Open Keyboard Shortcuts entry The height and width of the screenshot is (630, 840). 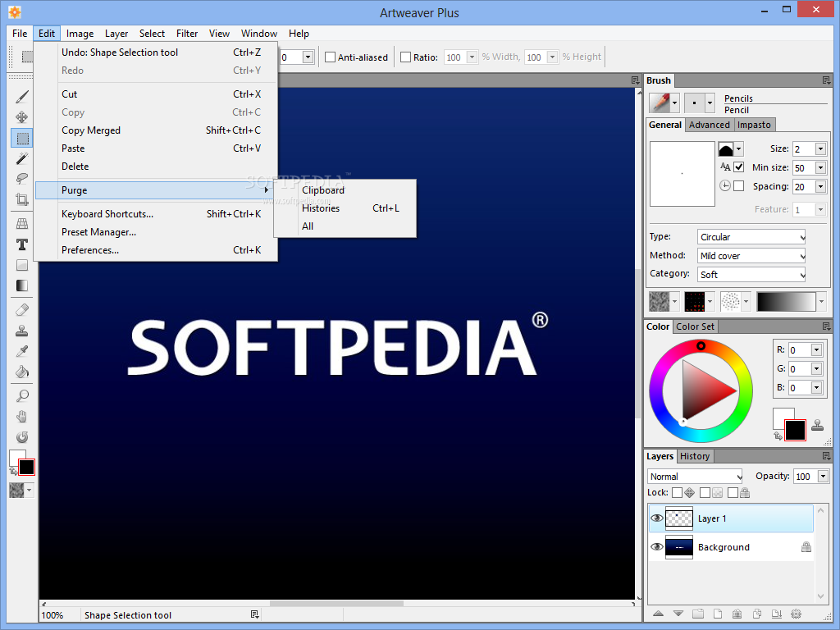pyautogui.click(x=157, y=214)
